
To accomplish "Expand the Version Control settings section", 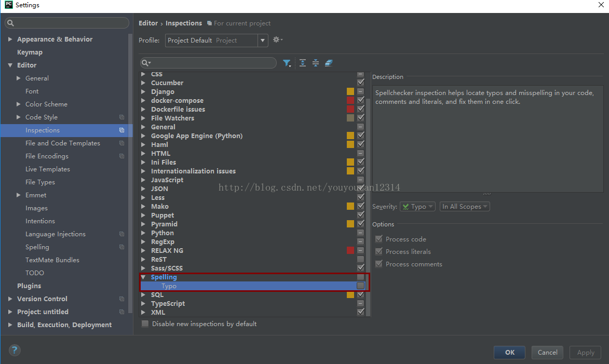I will (x=10, y=299).
